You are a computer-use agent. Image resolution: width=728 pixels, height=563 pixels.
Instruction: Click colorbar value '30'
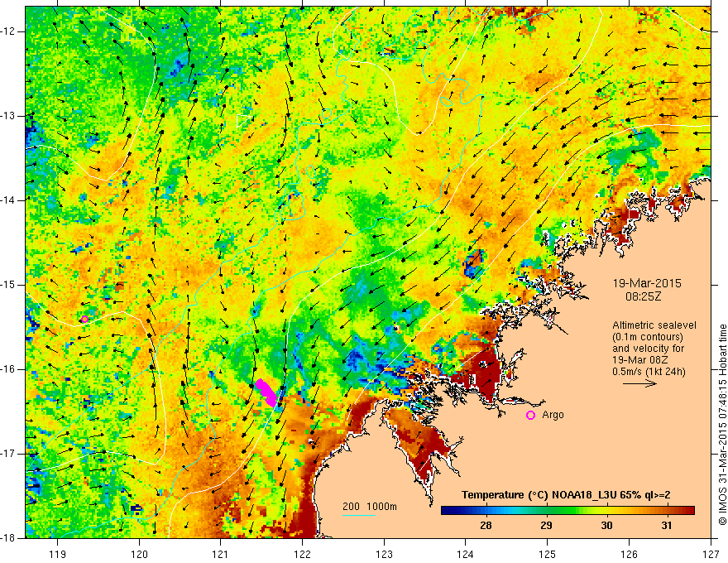click(606, 526)
